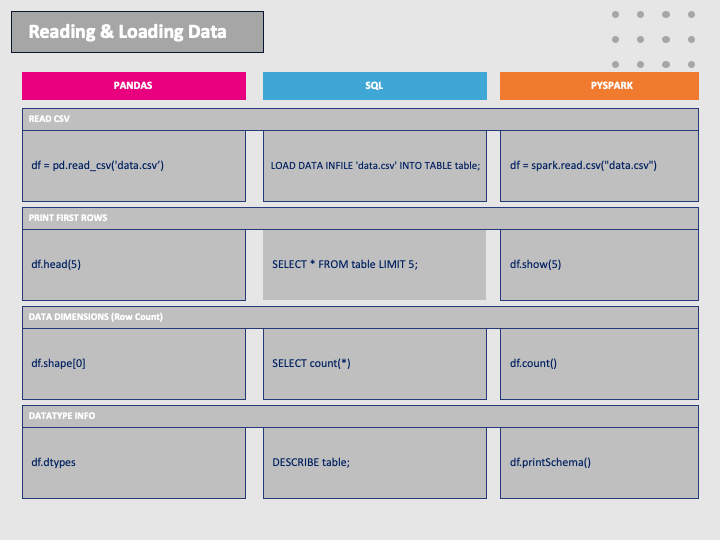Click the LOAD DATA INFILE code cell
720x540 pixels.
[375, 166]
